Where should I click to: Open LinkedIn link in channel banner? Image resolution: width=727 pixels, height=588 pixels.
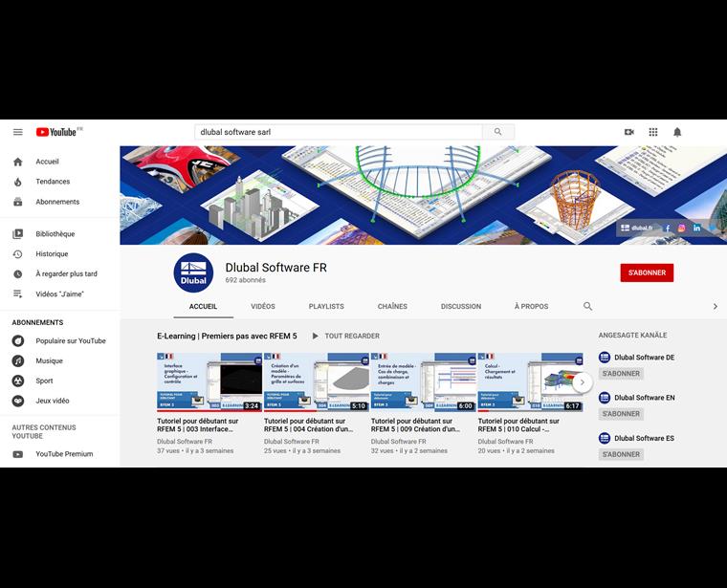coord(696,228)
